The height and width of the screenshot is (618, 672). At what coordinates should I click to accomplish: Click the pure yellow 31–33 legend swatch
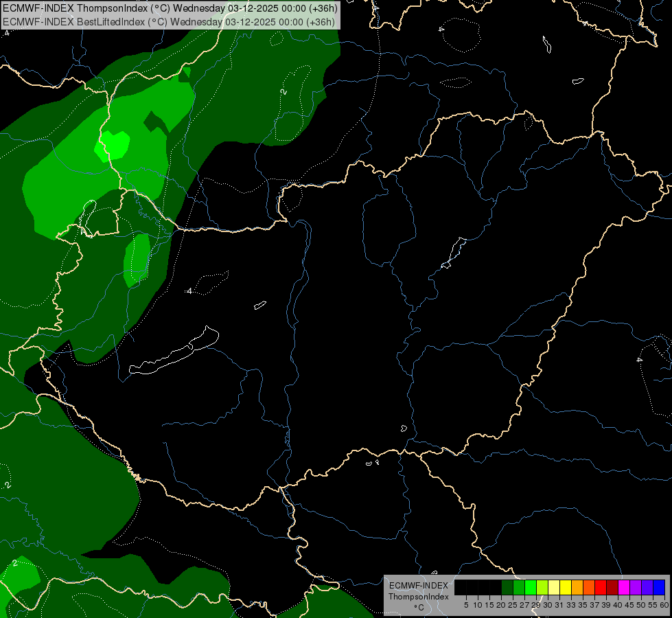[x=566, y=587]
